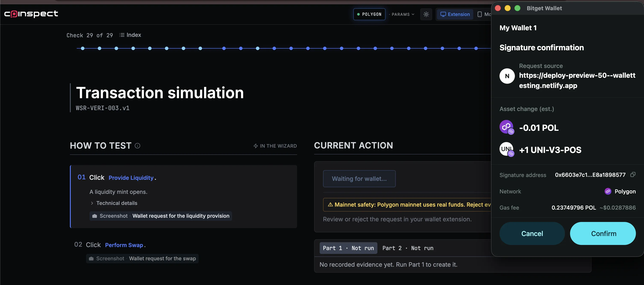Click the Transaction simulation heading
Image resolution: width=644 pixels, height=285 pixels.
click(x=160, y=93)
